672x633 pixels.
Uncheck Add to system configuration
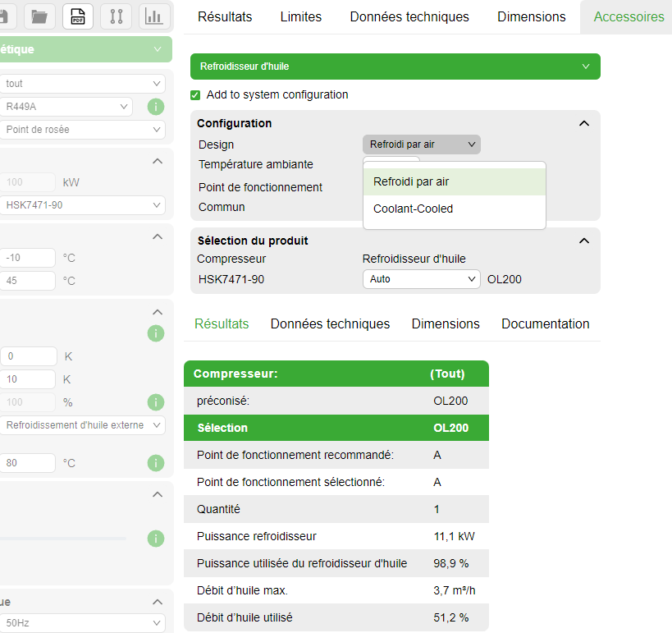pyautogui.click(x=194, y=94)
